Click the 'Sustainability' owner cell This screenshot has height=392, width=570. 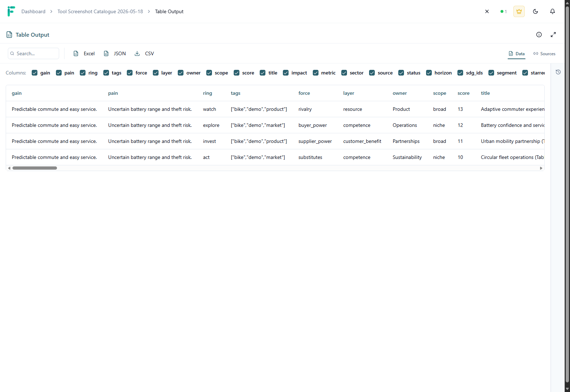pos(407,157)
